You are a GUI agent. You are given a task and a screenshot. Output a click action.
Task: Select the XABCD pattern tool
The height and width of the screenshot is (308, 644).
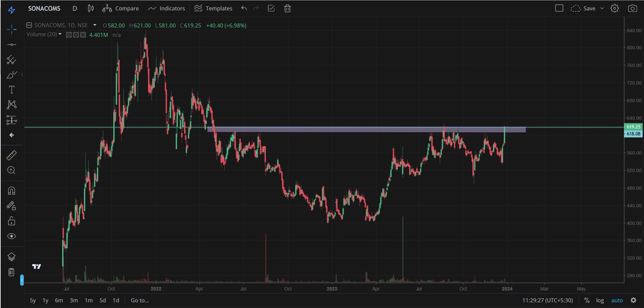[12, 104]
